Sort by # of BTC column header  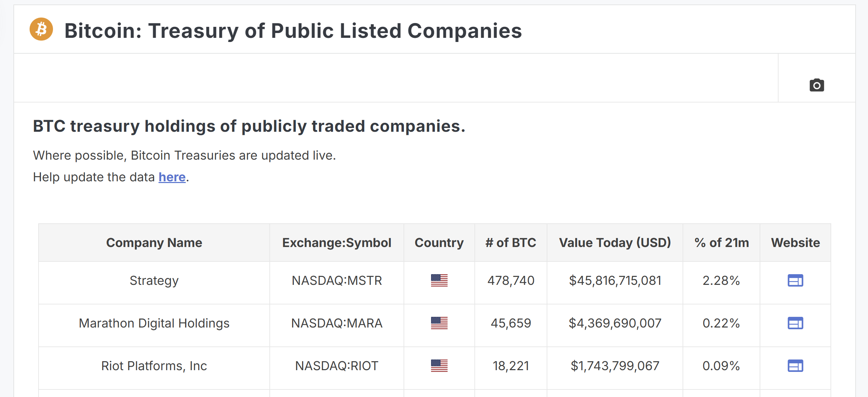[x=511, y=243]
